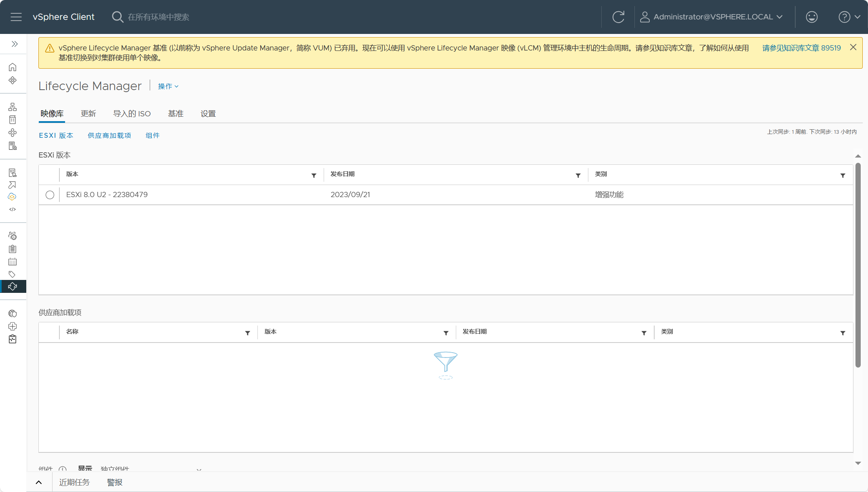The width and height of the screenshot is (868, 492).
Task: Open Tags price-tag icon in sidebar
Action: point(12,274)
